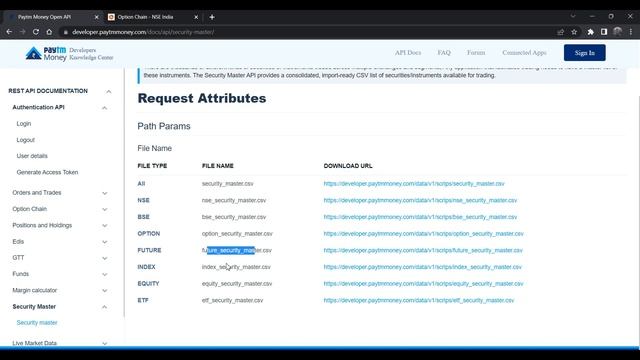Open Generate Access Token page
The height and width of the screenshot is (360, 640).
pos(47,172)
